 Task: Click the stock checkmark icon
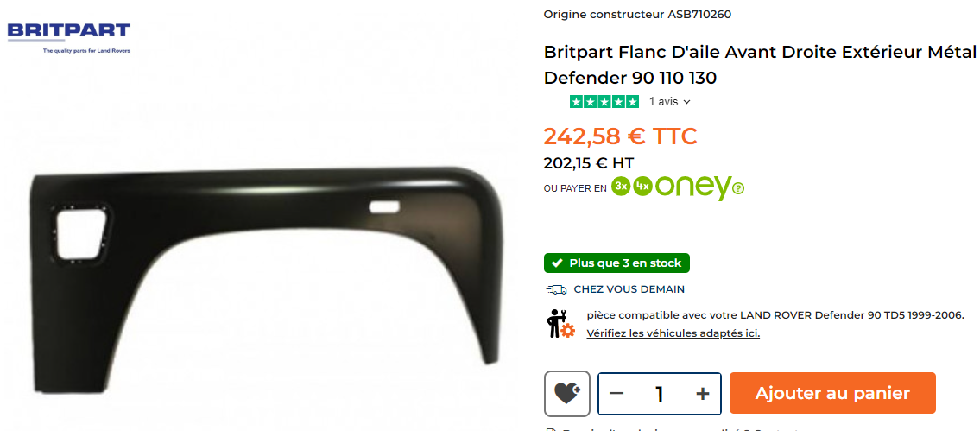557,263
